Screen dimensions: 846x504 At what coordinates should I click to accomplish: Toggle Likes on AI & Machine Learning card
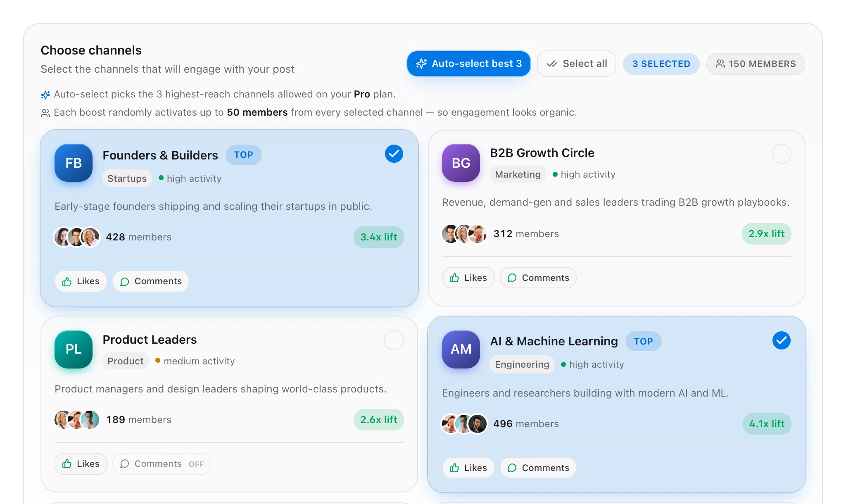click(468, 468)
